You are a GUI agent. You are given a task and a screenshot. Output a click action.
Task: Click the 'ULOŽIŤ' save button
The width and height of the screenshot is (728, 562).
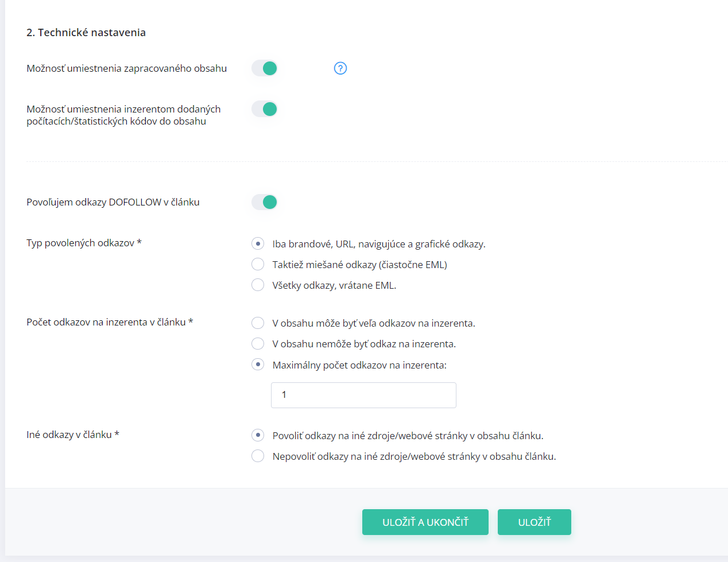click(534, 522)
